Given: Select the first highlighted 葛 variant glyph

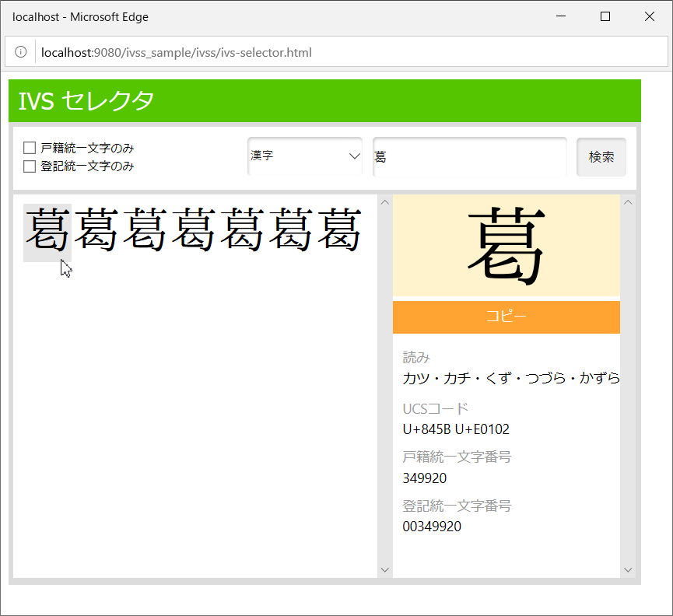Looking at the screenshot, I should point(47,231).
